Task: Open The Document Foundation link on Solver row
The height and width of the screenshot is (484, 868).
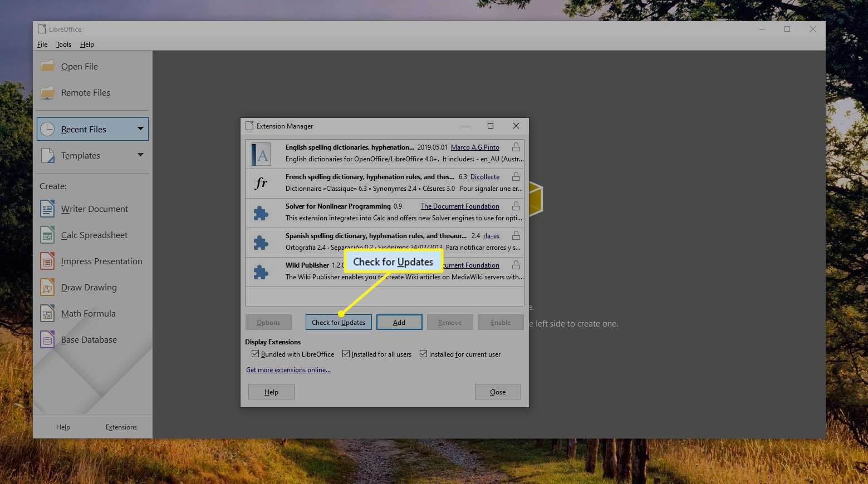Action: [x=460, y=206]
